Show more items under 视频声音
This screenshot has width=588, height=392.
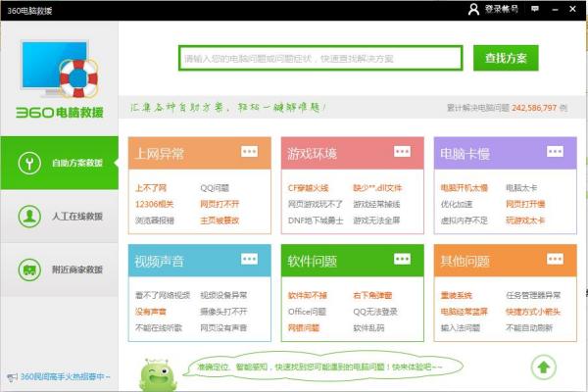click(250, 261)
